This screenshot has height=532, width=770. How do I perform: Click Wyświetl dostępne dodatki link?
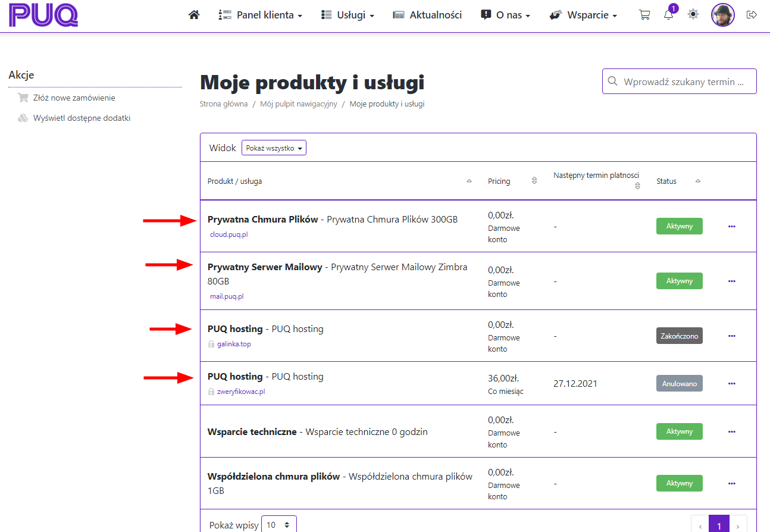tap(82, 118)
